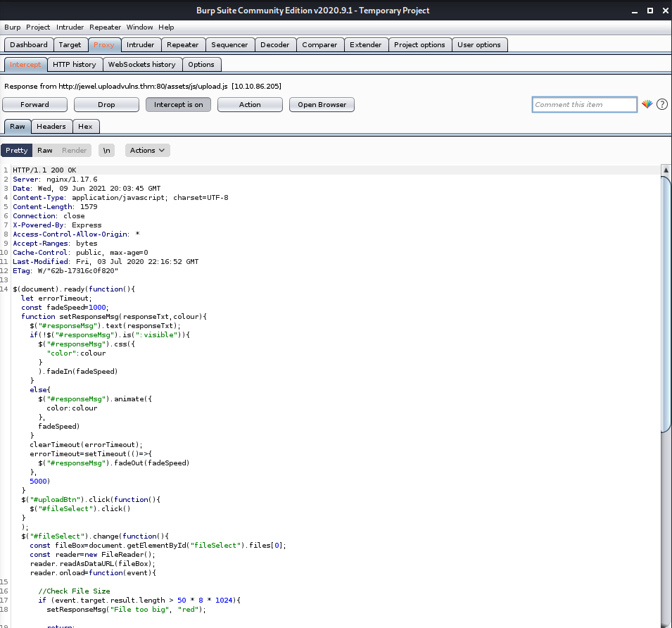Image resolution: width=672 pixels, height=628 pixels.
Task: Open the highlight color picker icon
Action: 647,104
